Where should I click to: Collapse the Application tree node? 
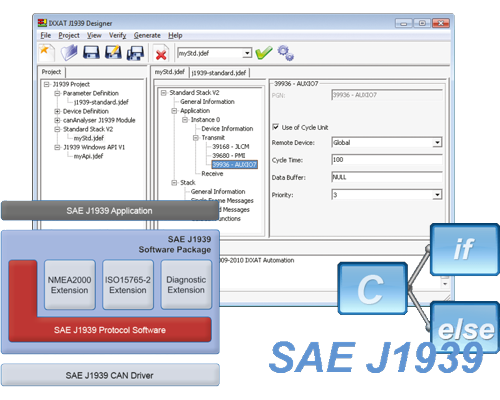(x=174, y=111)
